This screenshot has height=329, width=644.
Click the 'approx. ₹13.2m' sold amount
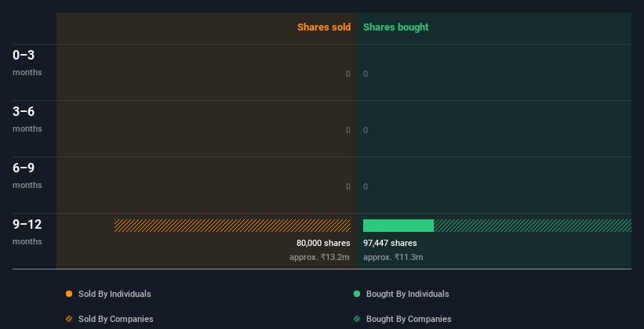(x=319, y=257)
